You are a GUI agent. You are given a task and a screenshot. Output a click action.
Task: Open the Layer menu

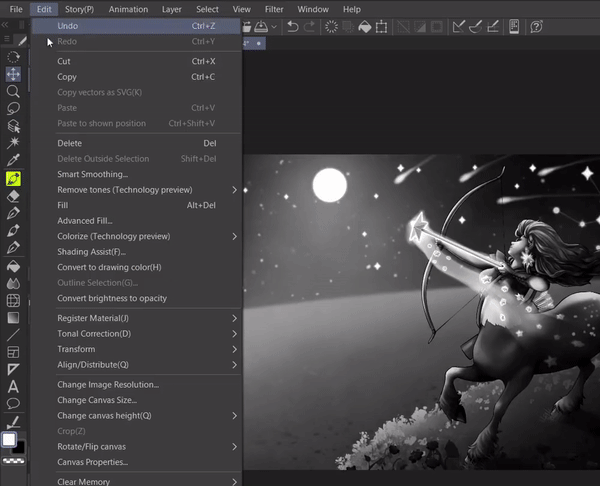pyautogui.click(x=172, y=9)
